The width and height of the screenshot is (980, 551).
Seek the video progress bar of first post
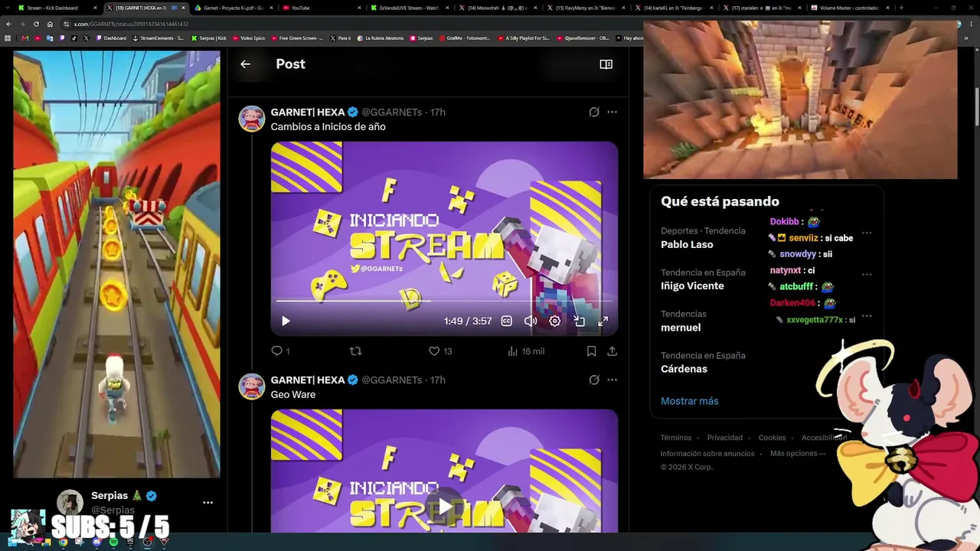444,301
